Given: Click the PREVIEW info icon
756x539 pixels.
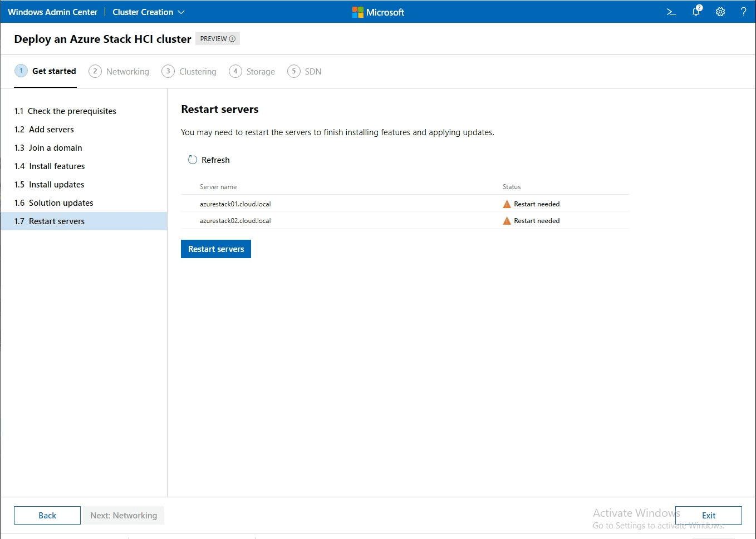Looking at the screenshot, I should click(232, 38).
